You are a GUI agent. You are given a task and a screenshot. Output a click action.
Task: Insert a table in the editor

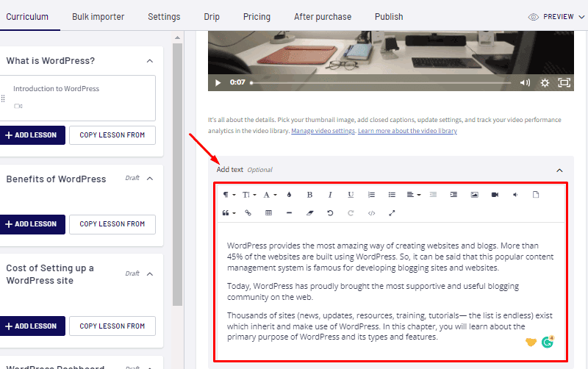click(268, 213)
